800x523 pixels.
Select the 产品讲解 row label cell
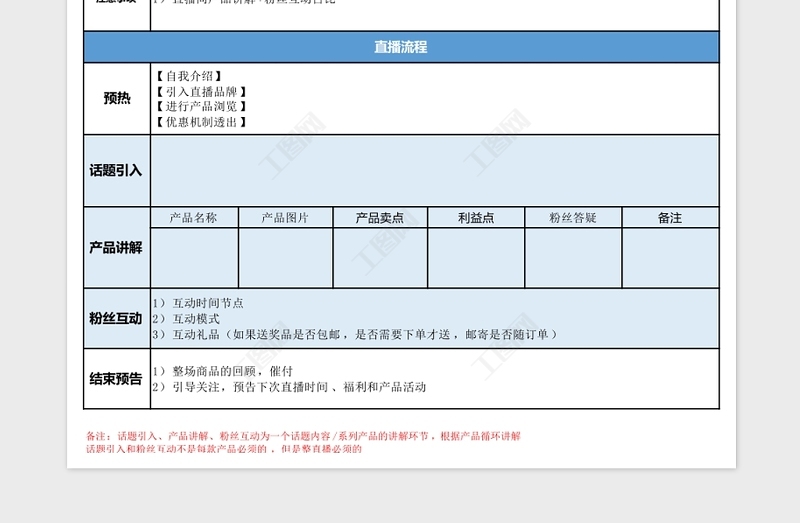pyautogui.click(x=117, y=247)
